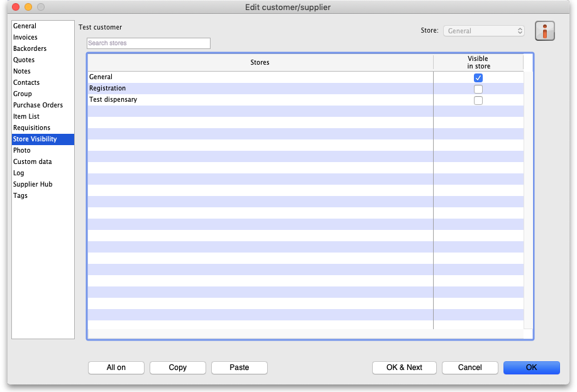Click the Paste button
The height and width of the screenshot is (392, 577).
click(239, 367)
